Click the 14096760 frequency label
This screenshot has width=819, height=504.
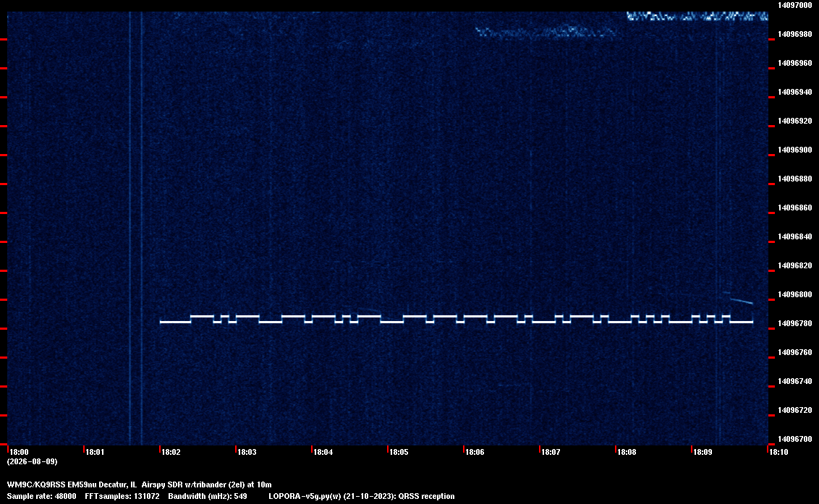coord(795,352)
